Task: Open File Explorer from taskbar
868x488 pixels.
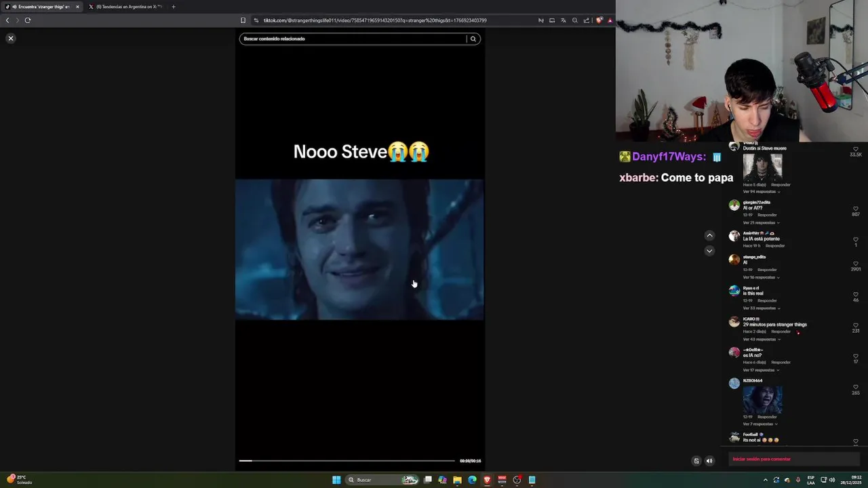Action: tap(457, 480)
